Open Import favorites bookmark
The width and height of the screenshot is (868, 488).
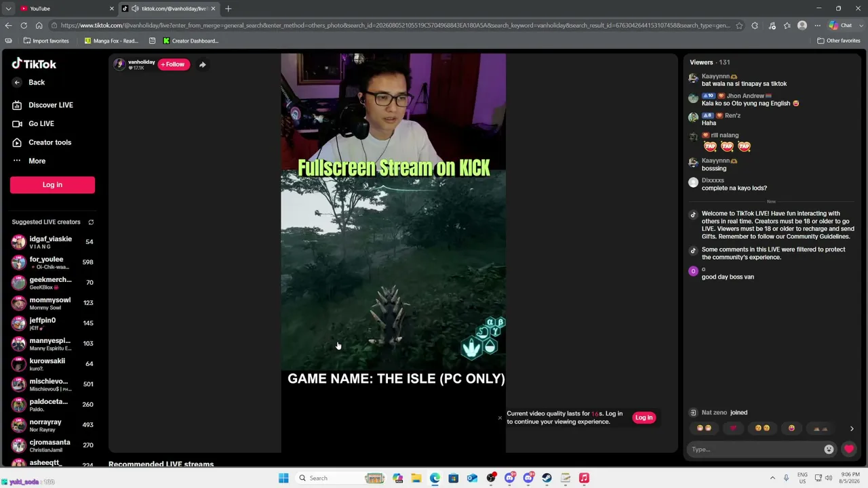(45, 41)
